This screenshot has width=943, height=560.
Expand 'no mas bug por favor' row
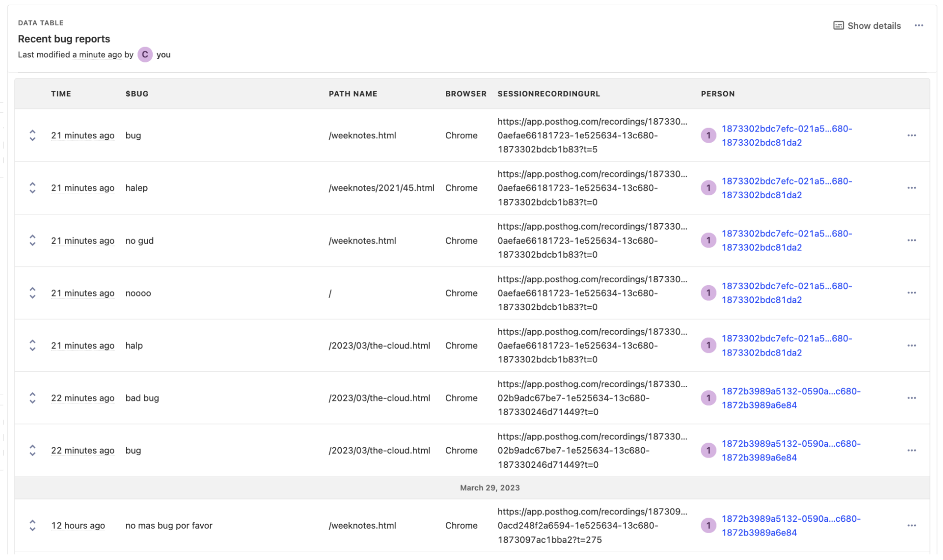point(32,526)
